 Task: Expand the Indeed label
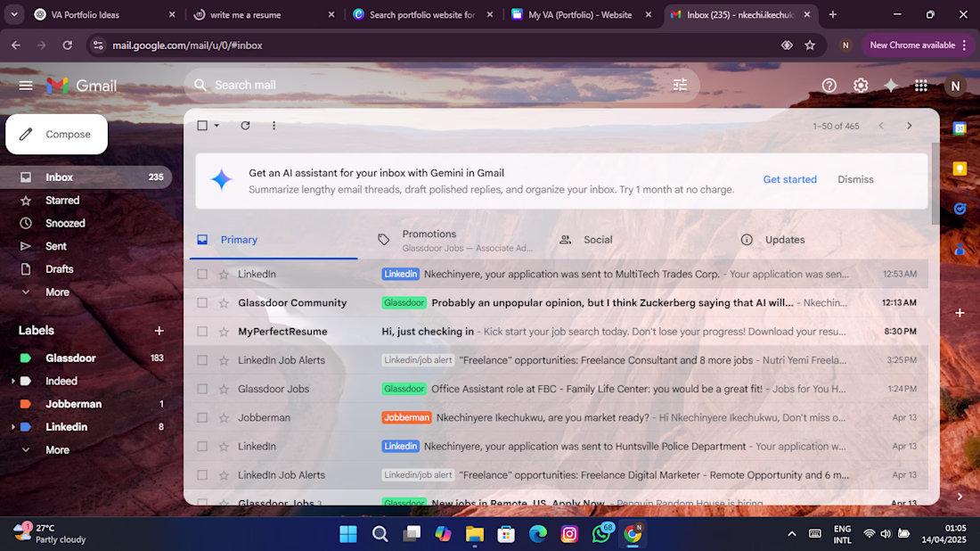click(12, 381)
